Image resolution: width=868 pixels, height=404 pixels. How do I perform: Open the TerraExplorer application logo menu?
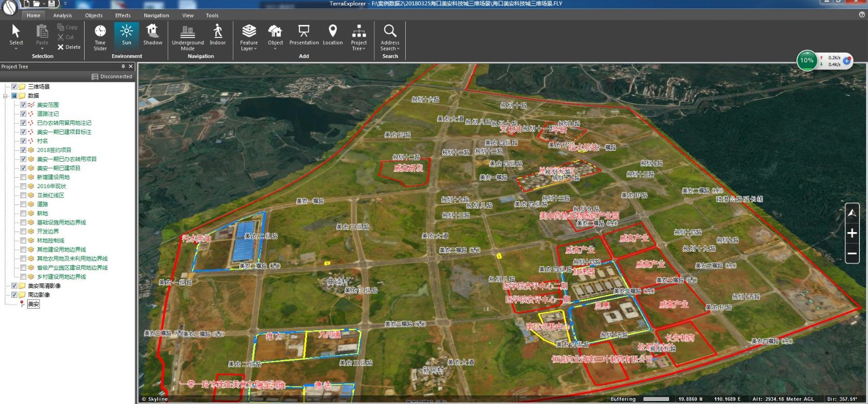tap(10, 8)
